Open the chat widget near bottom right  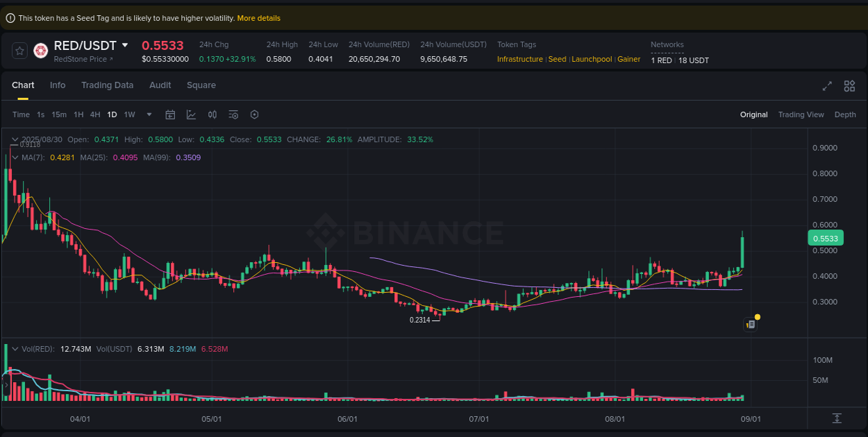pyautogui.click(x=751, y=324)
